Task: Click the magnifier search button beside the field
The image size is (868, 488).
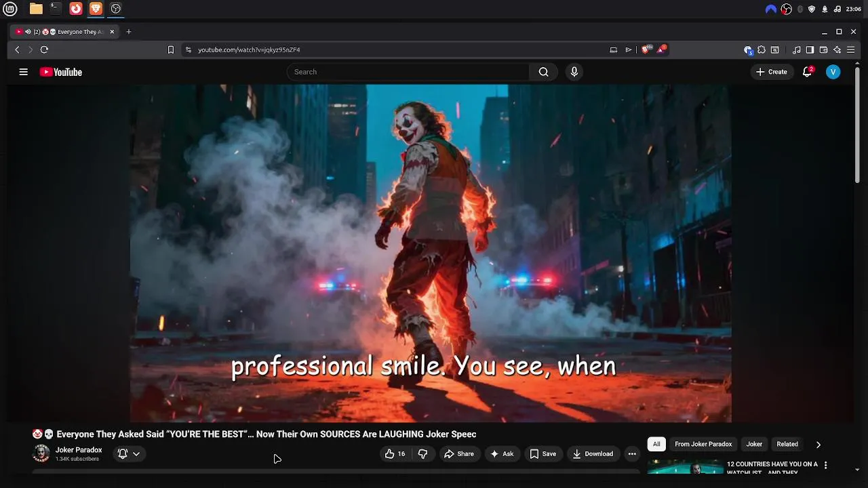Action: pos(543,72)
